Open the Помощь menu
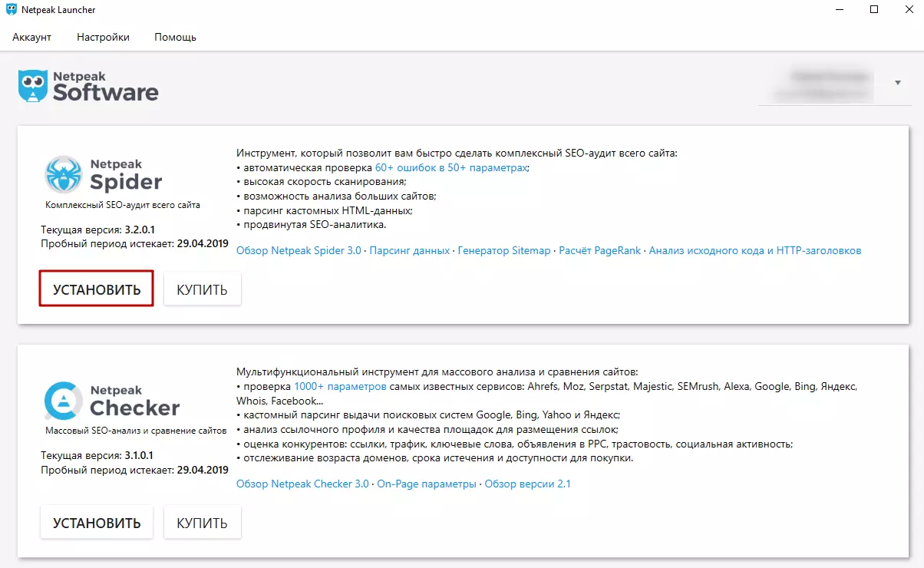The height and width of the screenshot is (568, 924). (x=175, y=37)
